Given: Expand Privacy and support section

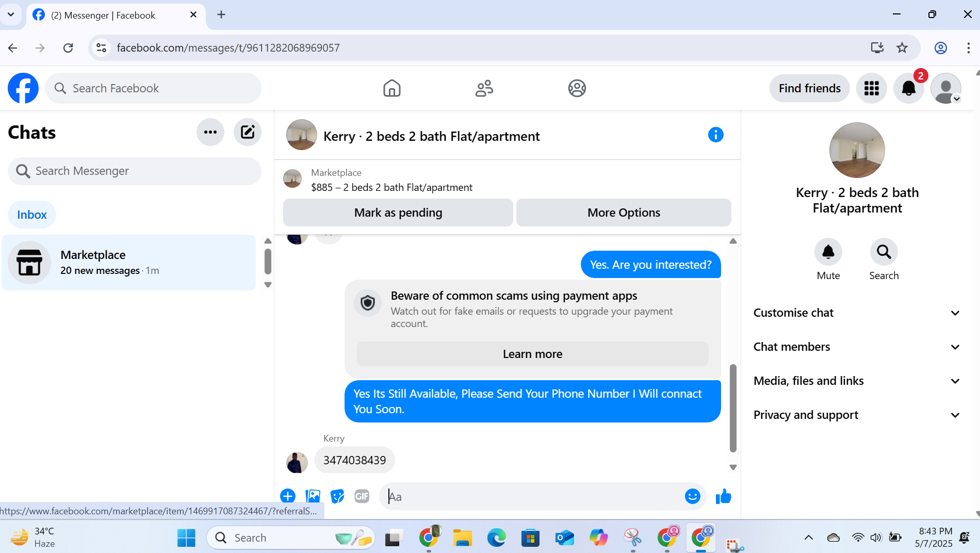Looking at the screenshot, I should (x=857, y=415).
